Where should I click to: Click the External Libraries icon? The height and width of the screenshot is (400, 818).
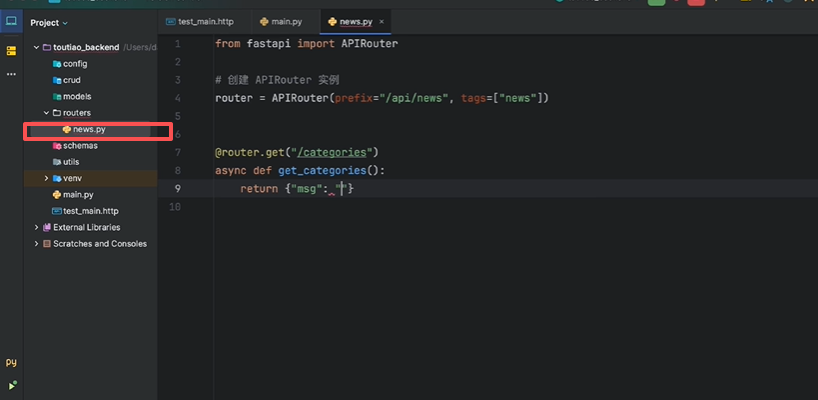pyautogui.click(x=47, y=227)
